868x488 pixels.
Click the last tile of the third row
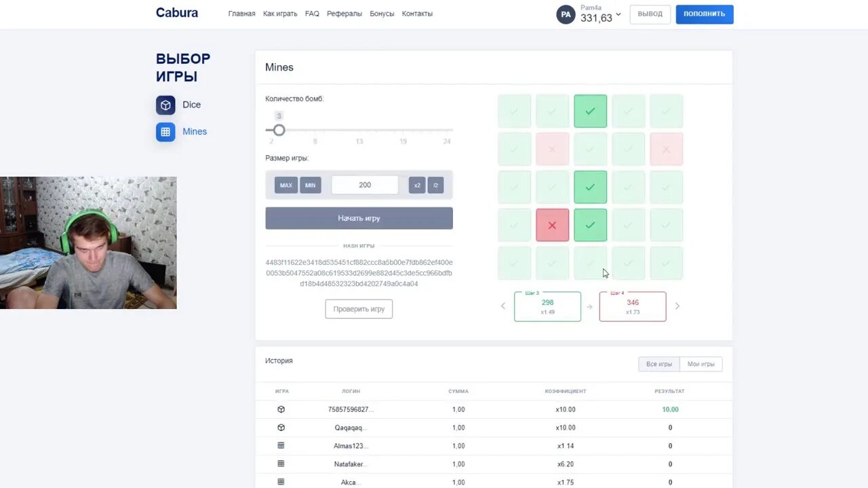[666, 187]
